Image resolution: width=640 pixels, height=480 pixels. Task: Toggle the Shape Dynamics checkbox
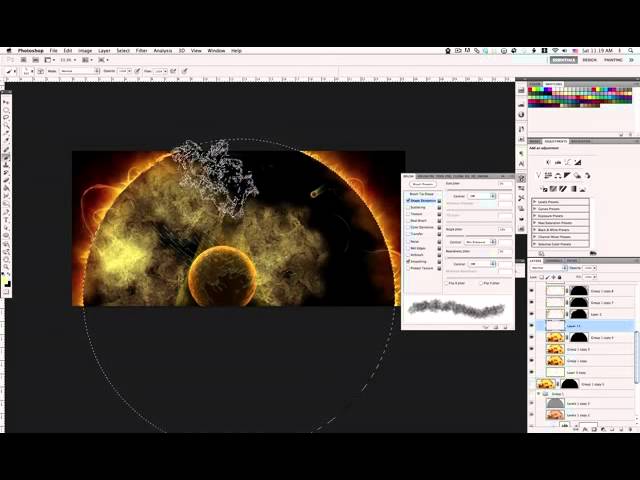(408, 201)
